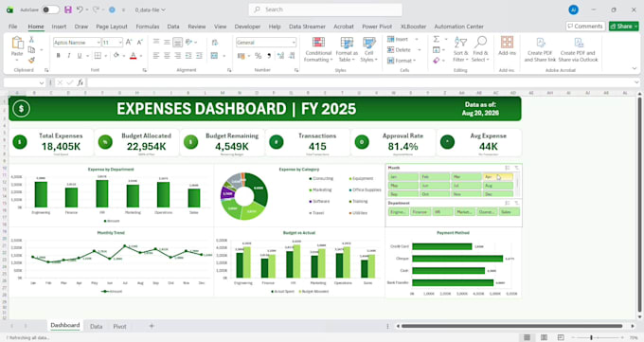Toggle the AutoSave switch
Viewport: 644px width, 342px height.
pos(51,9)
